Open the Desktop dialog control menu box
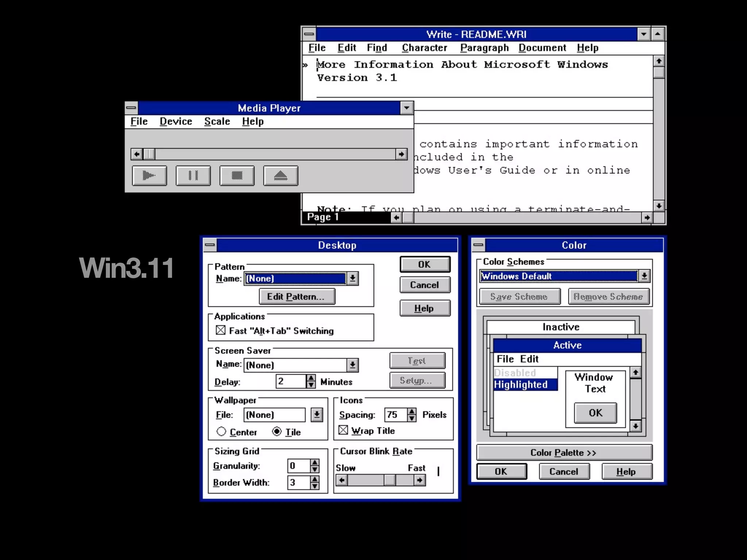The height and width of the screenshot is (560, 747). point(210,245)
